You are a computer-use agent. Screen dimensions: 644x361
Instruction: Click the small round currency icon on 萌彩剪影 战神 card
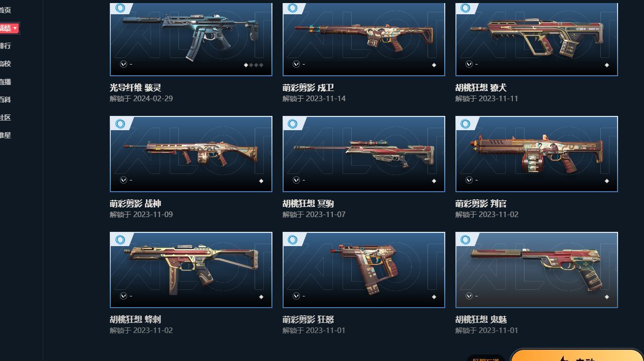(x=124, y=180)
